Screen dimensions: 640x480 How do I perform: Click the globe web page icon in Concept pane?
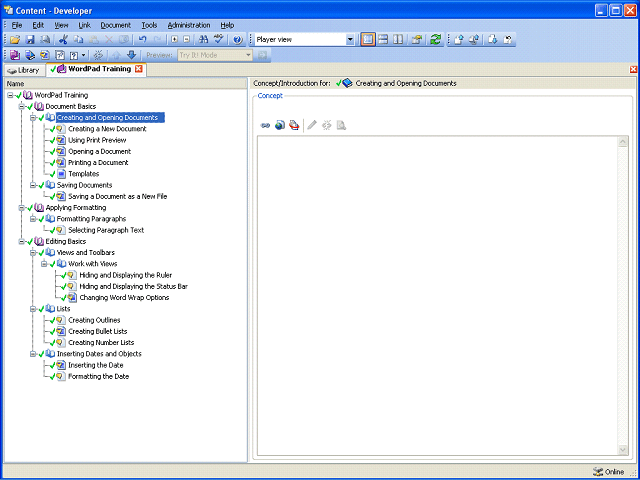point(280,125)
